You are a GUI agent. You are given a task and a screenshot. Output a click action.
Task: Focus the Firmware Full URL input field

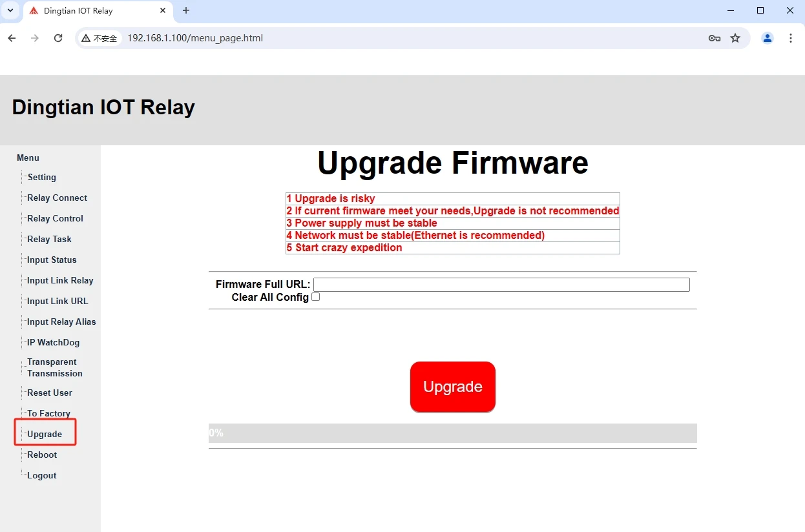click(501, 285)
